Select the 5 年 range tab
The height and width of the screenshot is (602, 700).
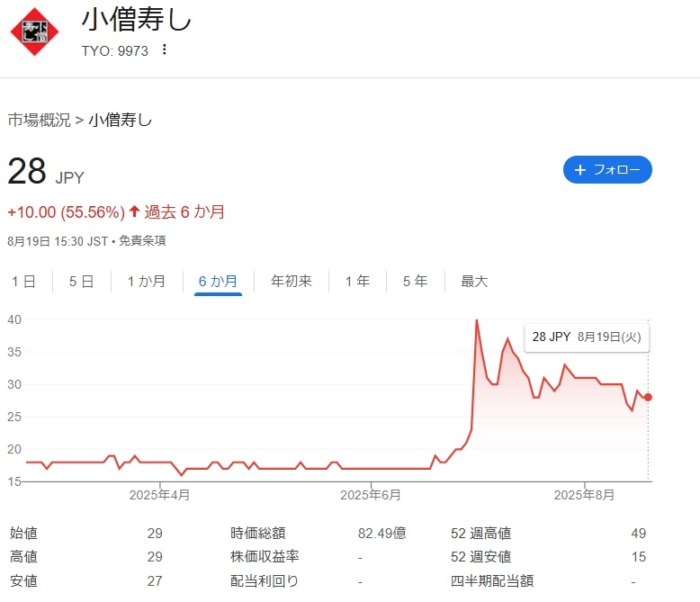[415, 282]
